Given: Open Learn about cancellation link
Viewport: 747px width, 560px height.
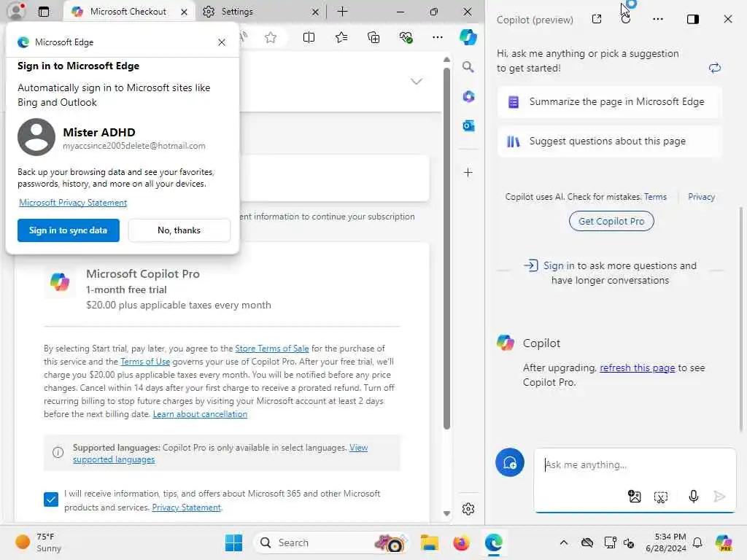Looking at the screenshot, I should [x=200, y=414].
